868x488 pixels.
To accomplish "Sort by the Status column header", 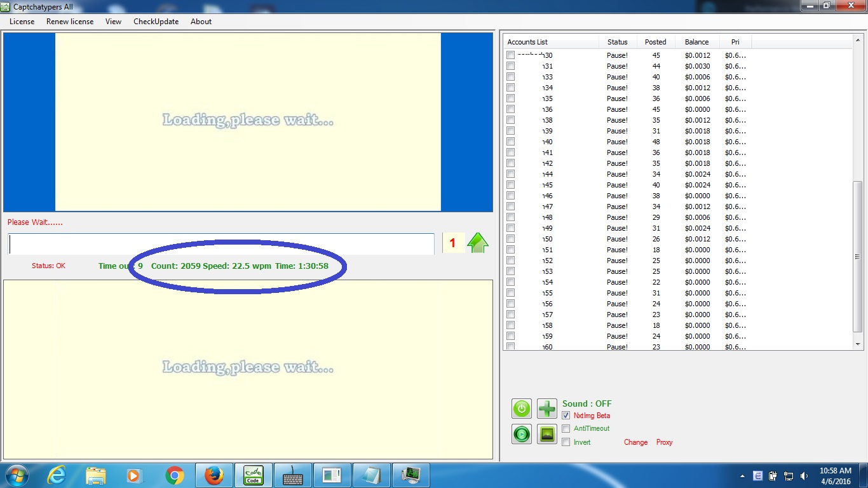I will click(618, 42).
